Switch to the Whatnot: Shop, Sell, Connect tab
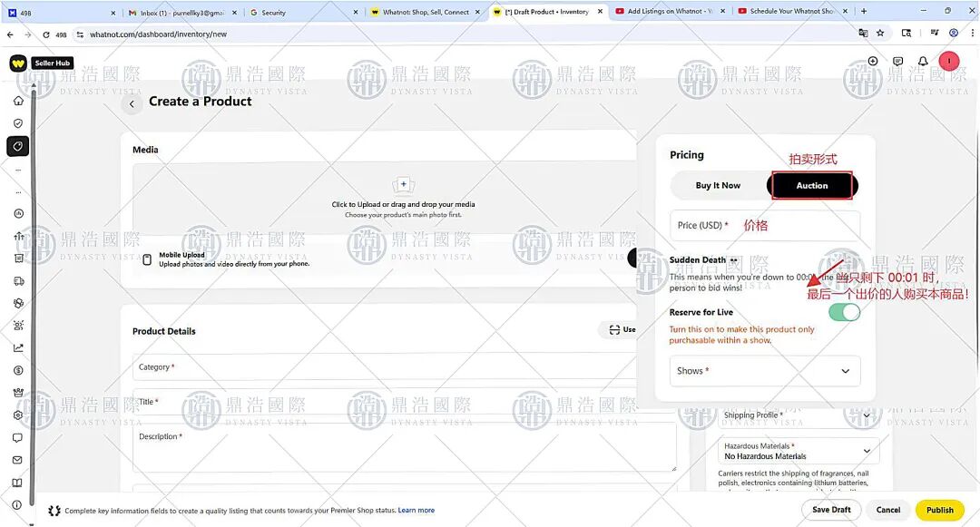 point(425,12)
